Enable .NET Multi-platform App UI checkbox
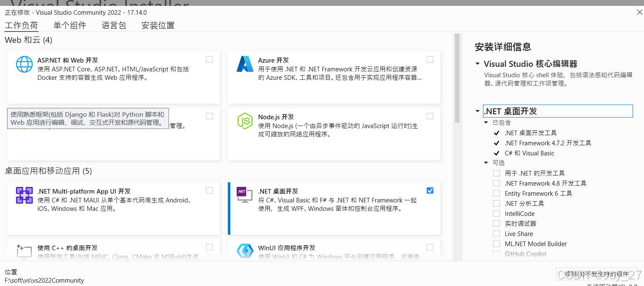The image size is (644, 286). pos(209,191)
